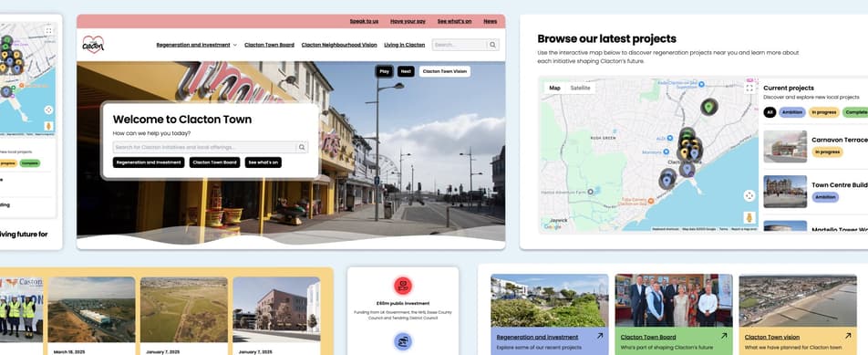
Task: Select the Ambition filter chip
Action: pyautogui.click(x=792, y=112)
